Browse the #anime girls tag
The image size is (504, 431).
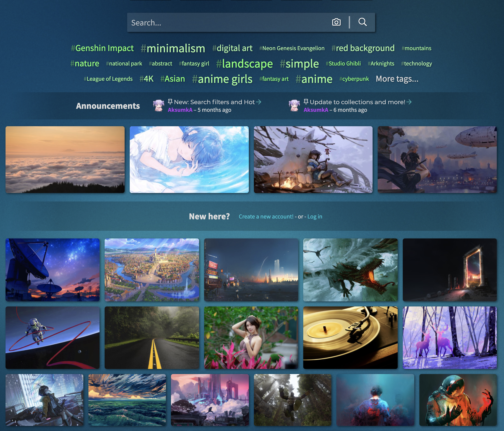click(222, 79)
